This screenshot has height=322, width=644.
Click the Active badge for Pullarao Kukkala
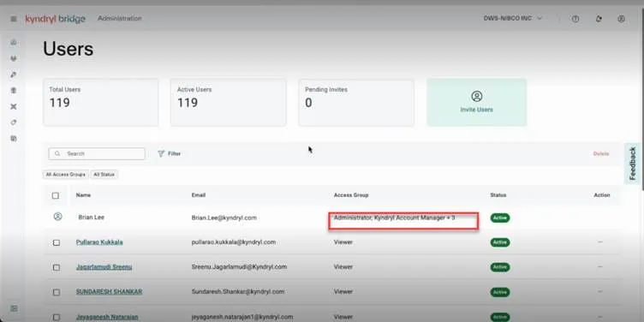coord(500,242)
